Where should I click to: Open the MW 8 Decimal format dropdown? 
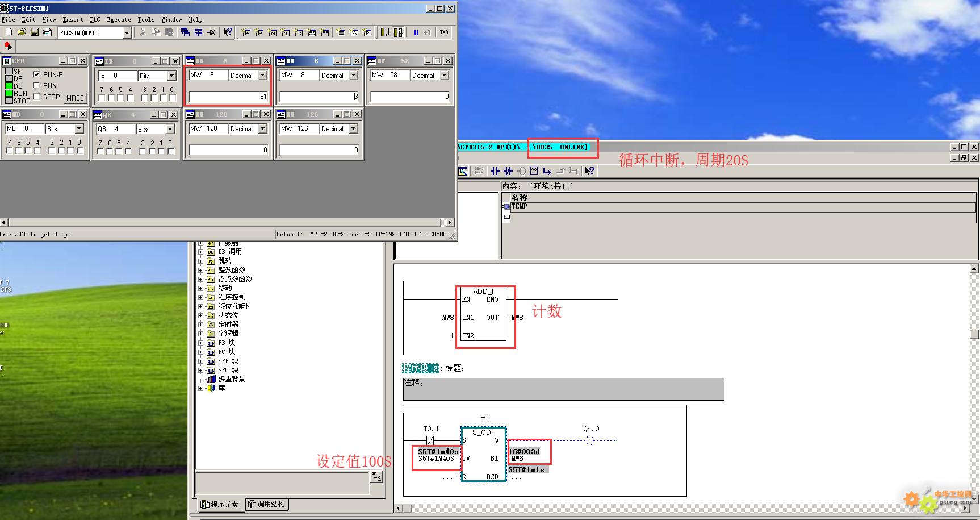pyautogui.click(x=354, y=75)
